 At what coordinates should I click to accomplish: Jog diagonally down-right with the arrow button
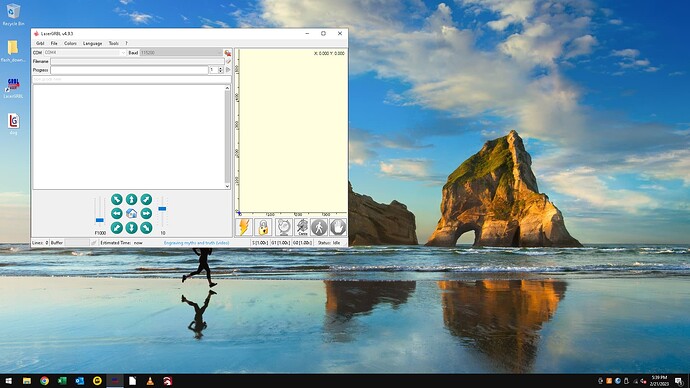146,227
